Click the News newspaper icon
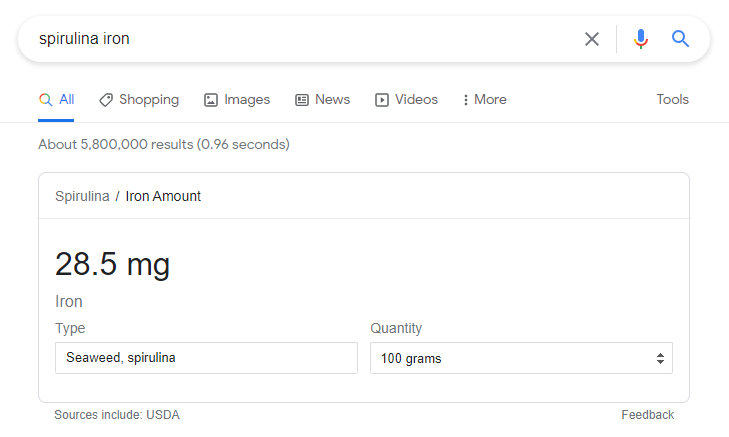This screenshot has width=729, height=437. click(x=302, y=100)
